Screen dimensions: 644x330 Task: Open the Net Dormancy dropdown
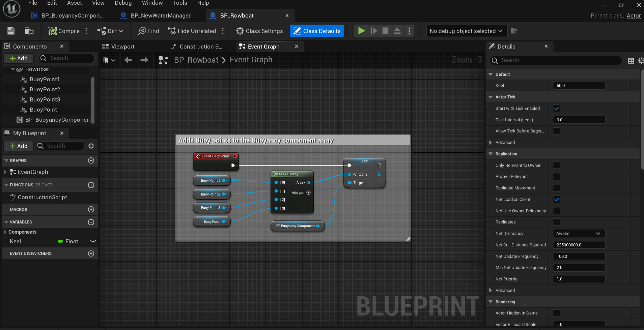click(x=579, y=234)
